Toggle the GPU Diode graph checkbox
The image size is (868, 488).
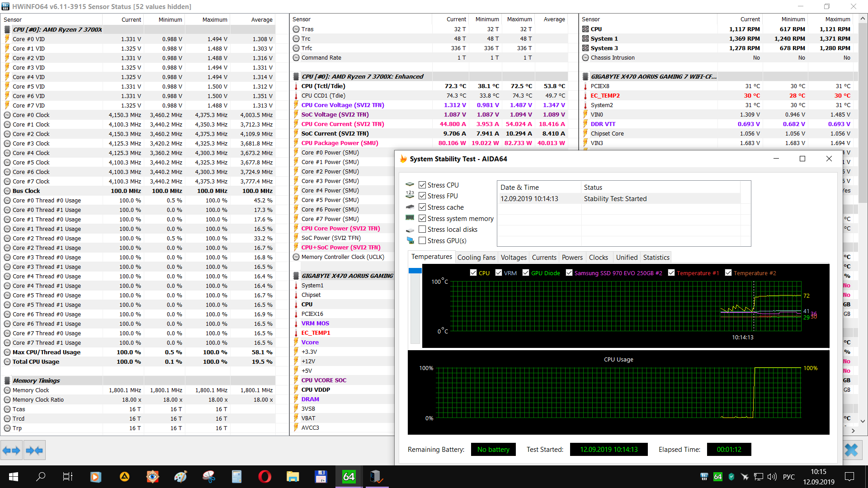click(526, 272)
